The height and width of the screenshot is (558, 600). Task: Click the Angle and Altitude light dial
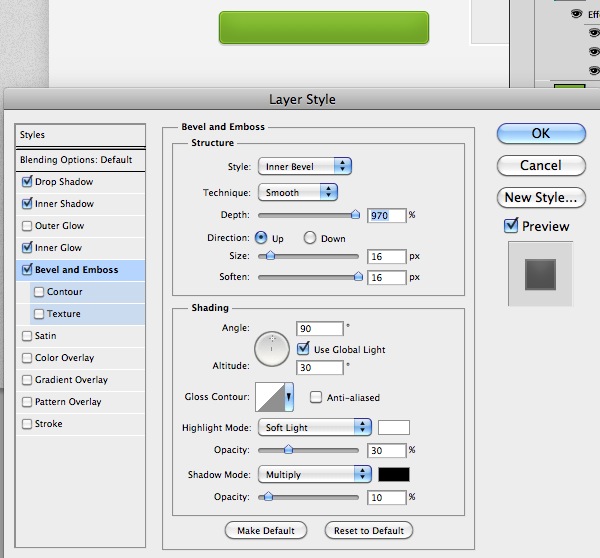pos(272,349)
